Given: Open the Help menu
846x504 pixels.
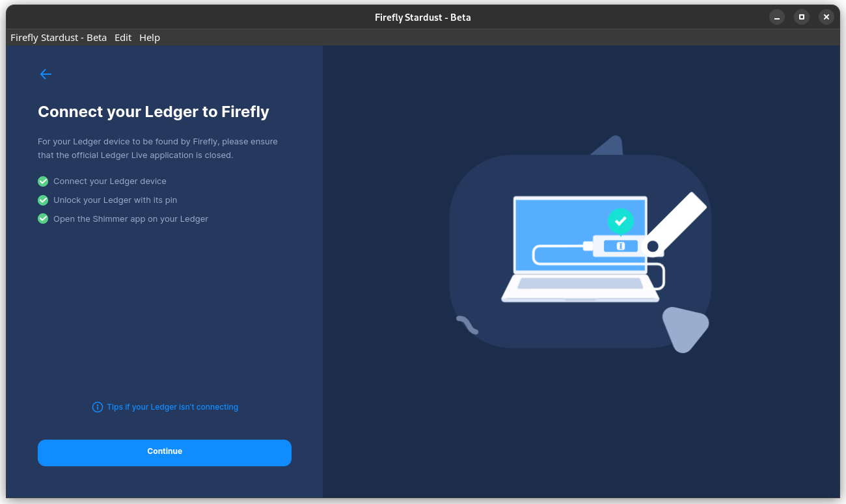Looking at the screenshot, I should [x=149, y=37].
